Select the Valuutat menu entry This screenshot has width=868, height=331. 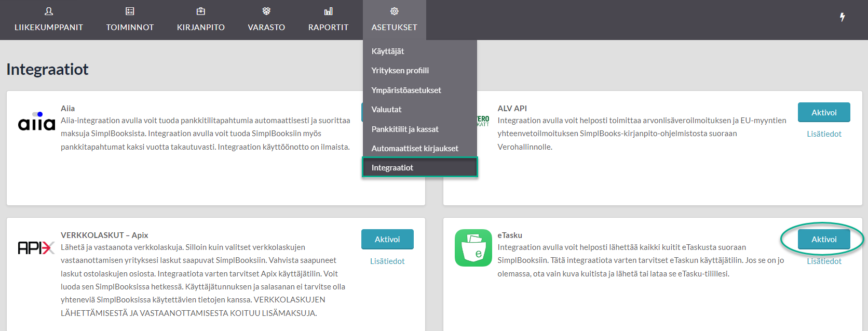tap(419, 110)
